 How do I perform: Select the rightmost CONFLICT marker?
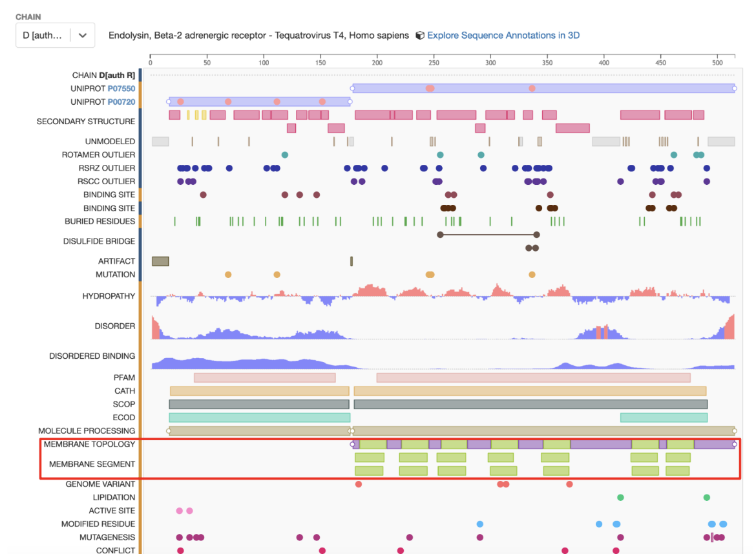pos(616,551)
